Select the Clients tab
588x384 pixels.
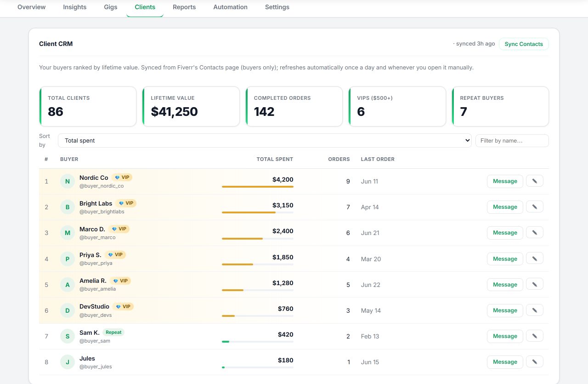click(x=145, y=7)
